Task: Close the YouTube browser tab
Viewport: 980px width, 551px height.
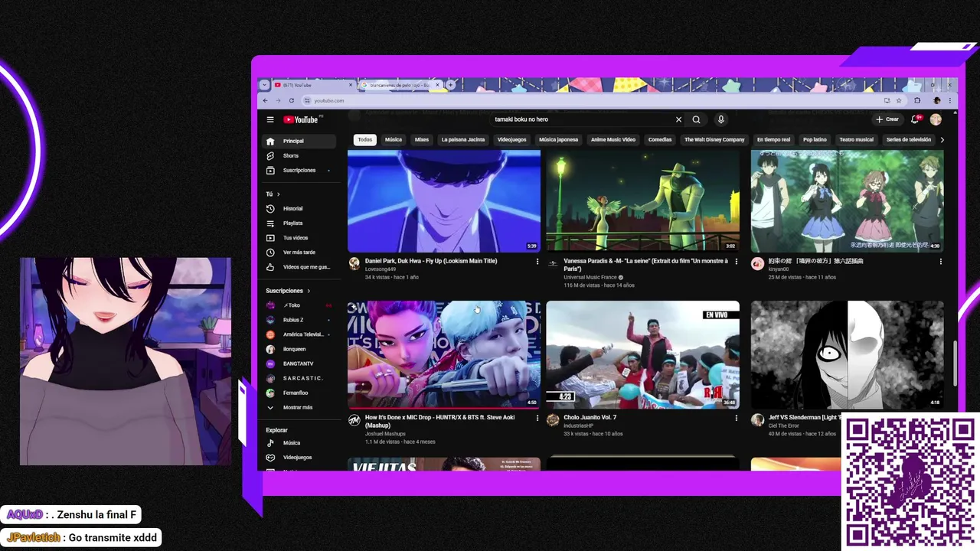Action: [351, 85]
